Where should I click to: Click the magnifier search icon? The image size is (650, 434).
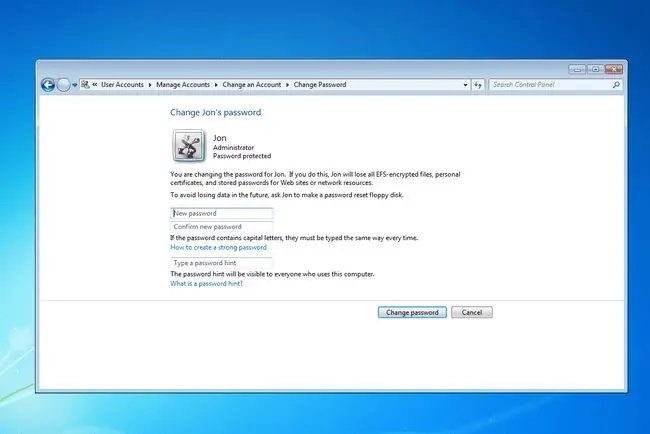(x=616, y=85)
